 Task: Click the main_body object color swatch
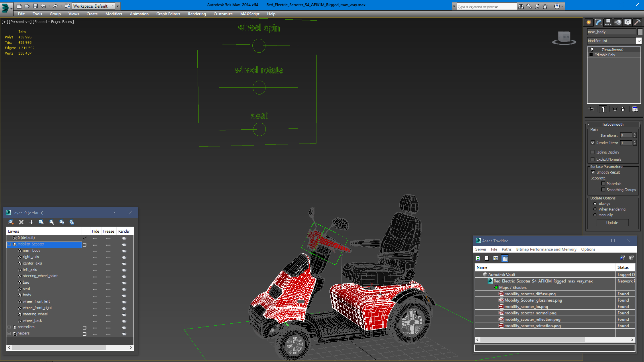click(640, 32)
